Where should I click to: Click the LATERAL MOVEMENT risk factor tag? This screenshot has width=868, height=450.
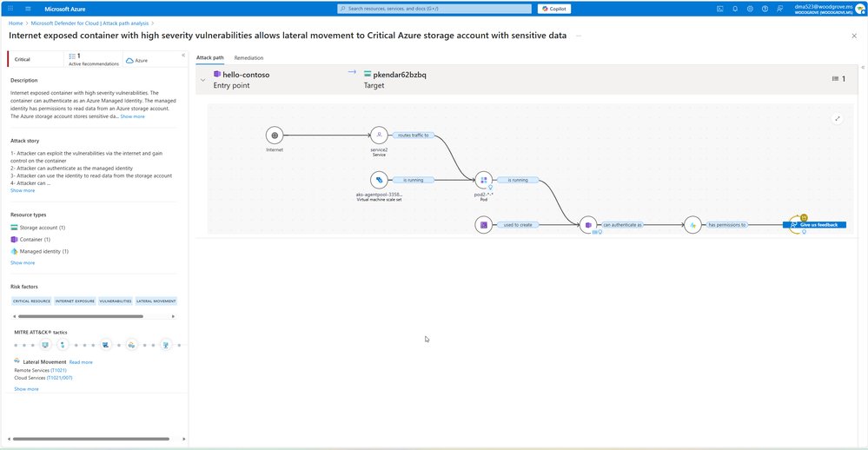point(156,301)
